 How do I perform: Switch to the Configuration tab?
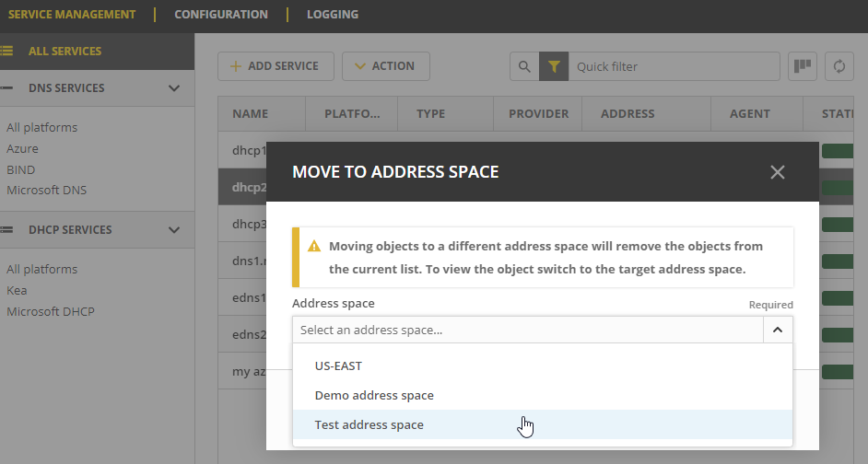(x=221, y=15)
